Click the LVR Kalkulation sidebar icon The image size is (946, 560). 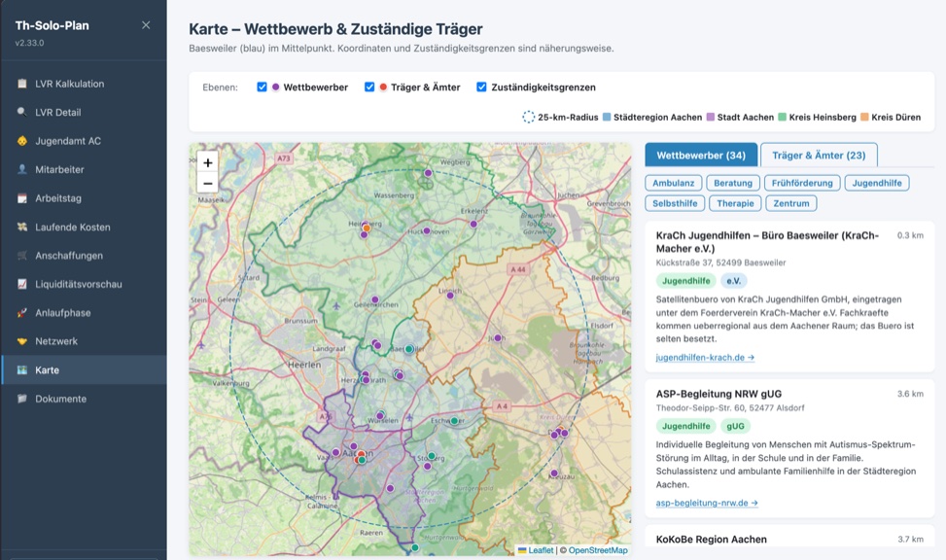22,84
